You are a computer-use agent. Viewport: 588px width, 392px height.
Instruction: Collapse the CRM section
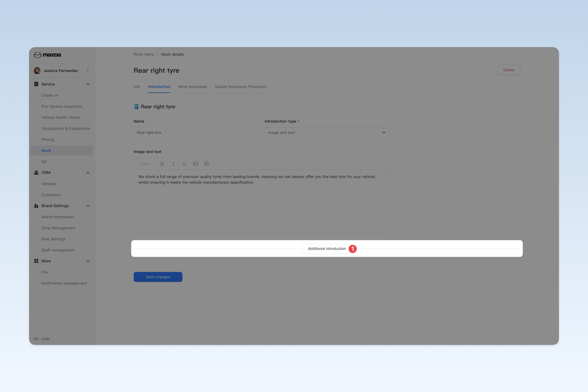point(88,173)
